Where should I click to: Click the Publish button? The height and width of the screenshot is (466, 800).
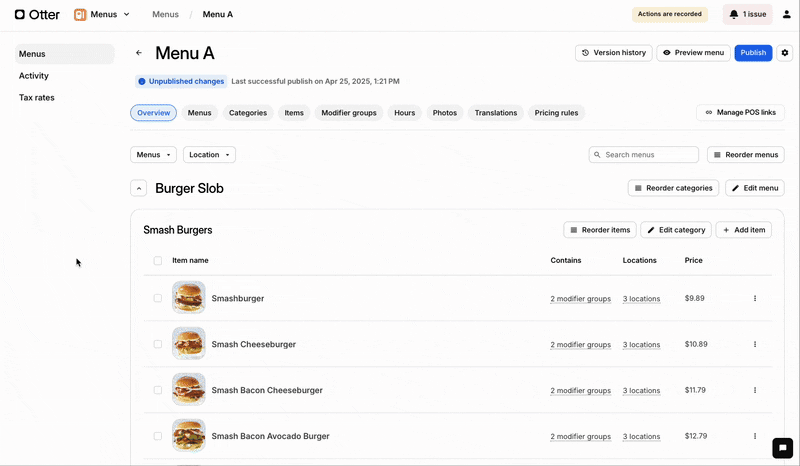[x=753, y=53]
